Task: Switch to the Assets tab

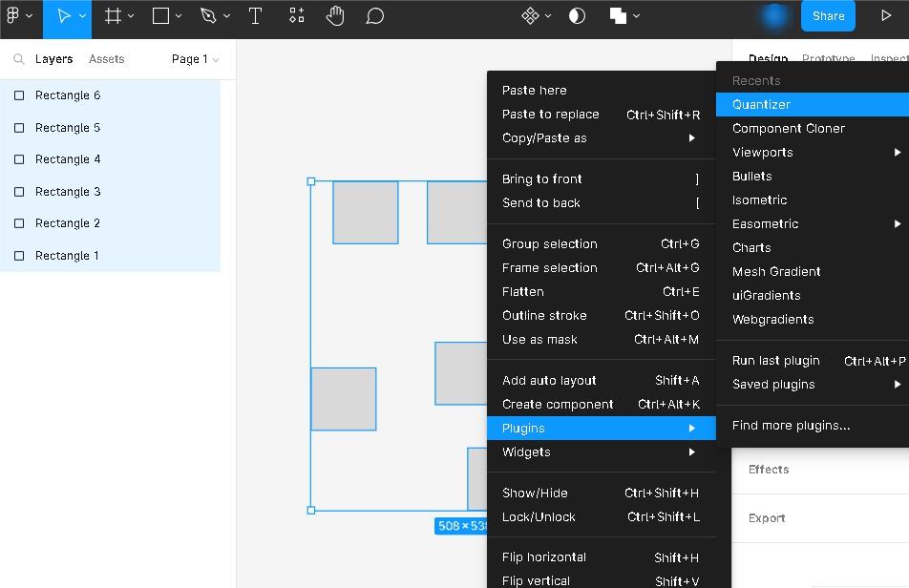Action: (106, 59)
